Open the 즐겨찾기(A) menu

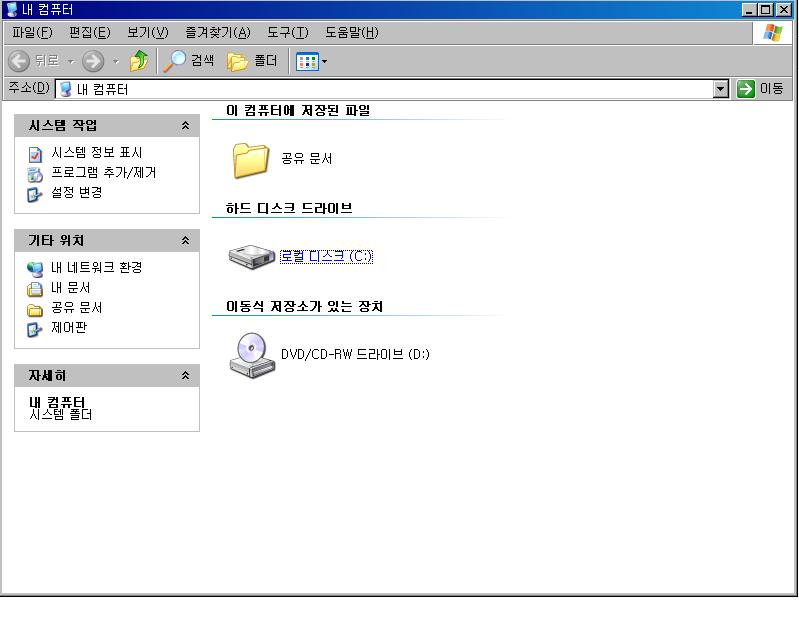pos(218,33)
